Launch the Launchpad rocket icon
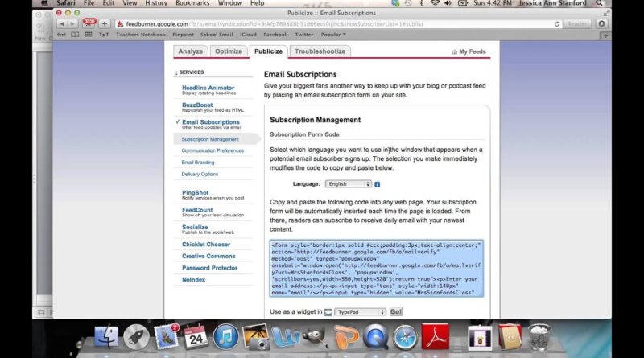Image resolution: width=644 pixels, height=358 pixels. coord(136,336)
